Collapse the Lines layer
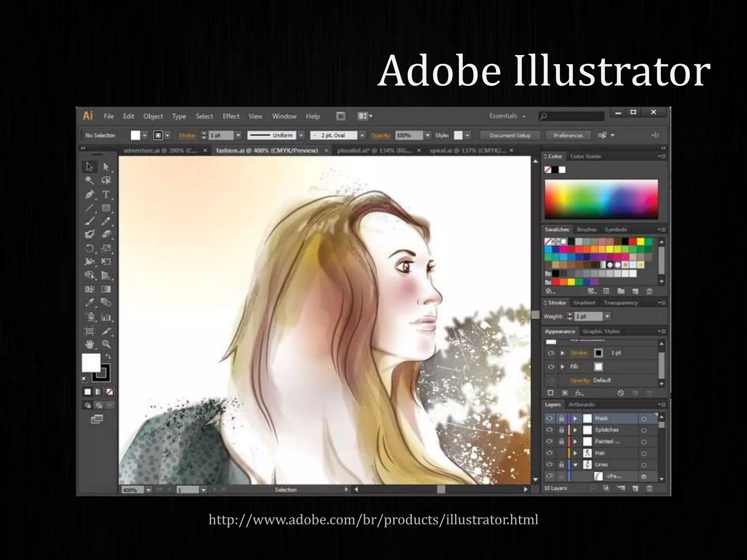747x560 pixels. coord(576,465)
